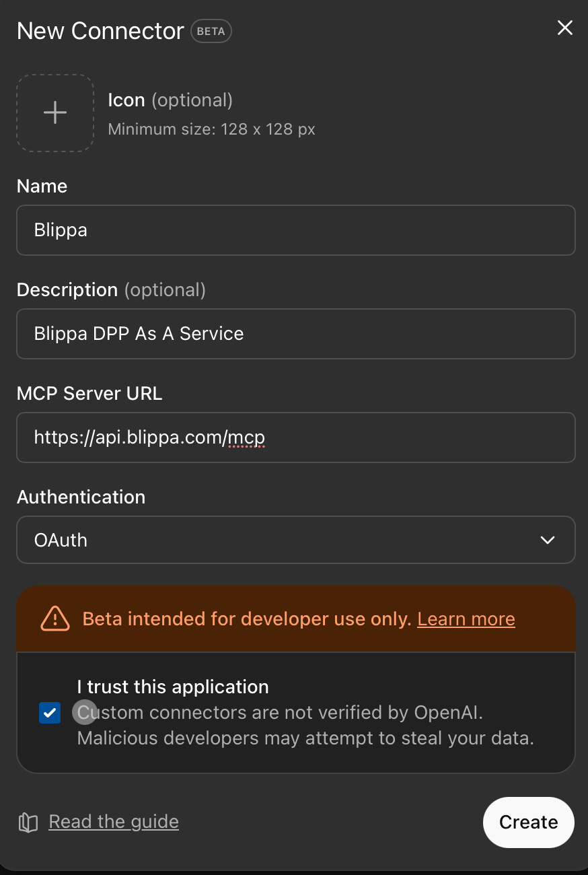The height and width of the screenshot is (875, 588).
Task: Click the chevron arrow in the Authentication field
Action: 548,540
